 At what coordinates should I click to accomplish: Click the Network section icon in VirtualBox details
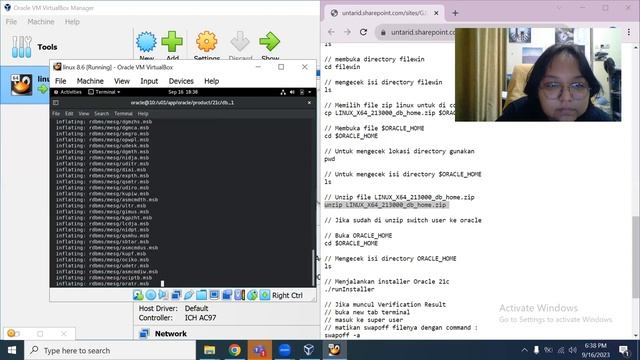pos(144,333)
